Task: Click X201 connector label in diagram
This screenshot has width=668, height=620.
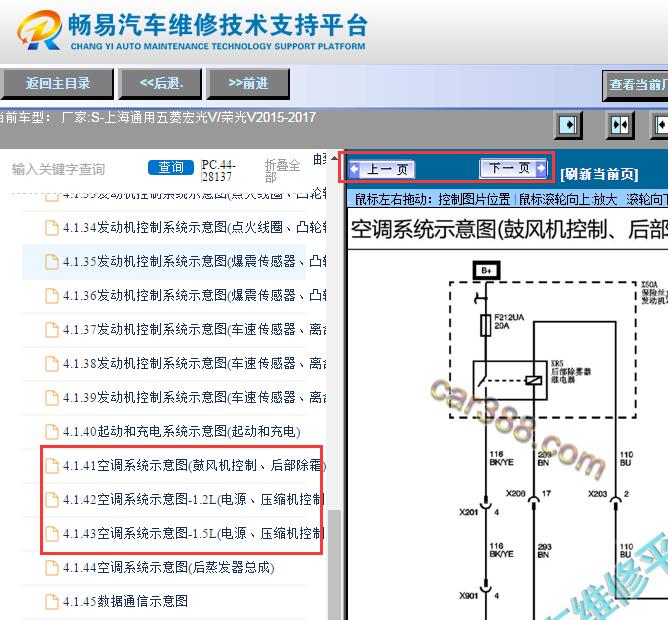Action: (x=468, y=512)
